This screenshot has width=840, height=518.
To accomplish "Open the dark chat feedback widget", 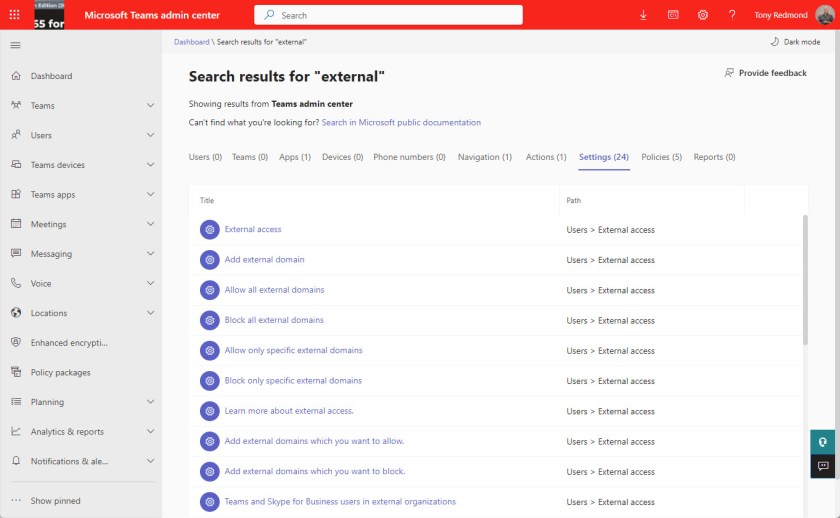I will click(x=822, y=466).
